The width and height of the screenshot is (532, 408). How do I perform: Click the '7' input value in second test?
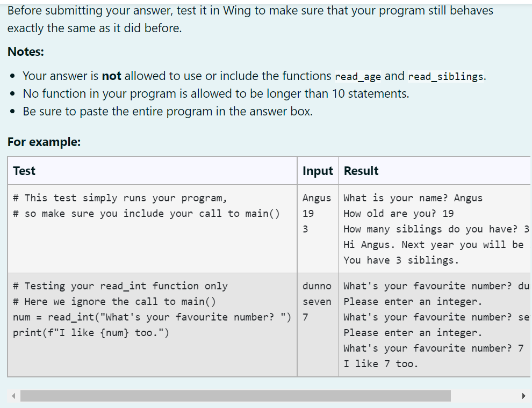click(x=305, y=317)
